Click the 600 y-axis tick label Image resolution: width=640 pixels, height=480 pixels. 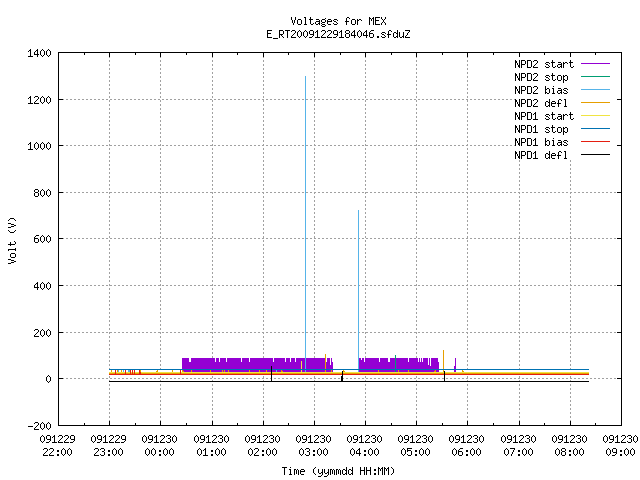tap(42, 239)
